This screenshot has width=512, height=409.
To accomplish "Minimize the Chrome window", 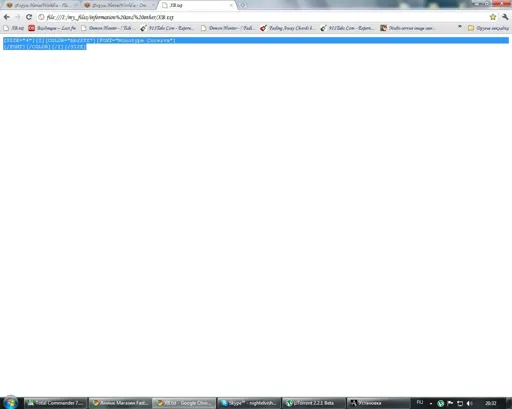I will tap(478, 3).
